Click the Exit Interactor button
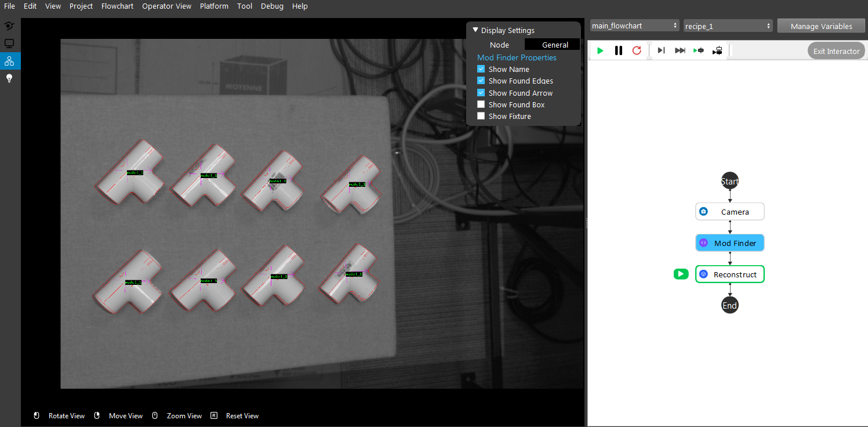Viewport: 868px width, 427px height. 836,51
